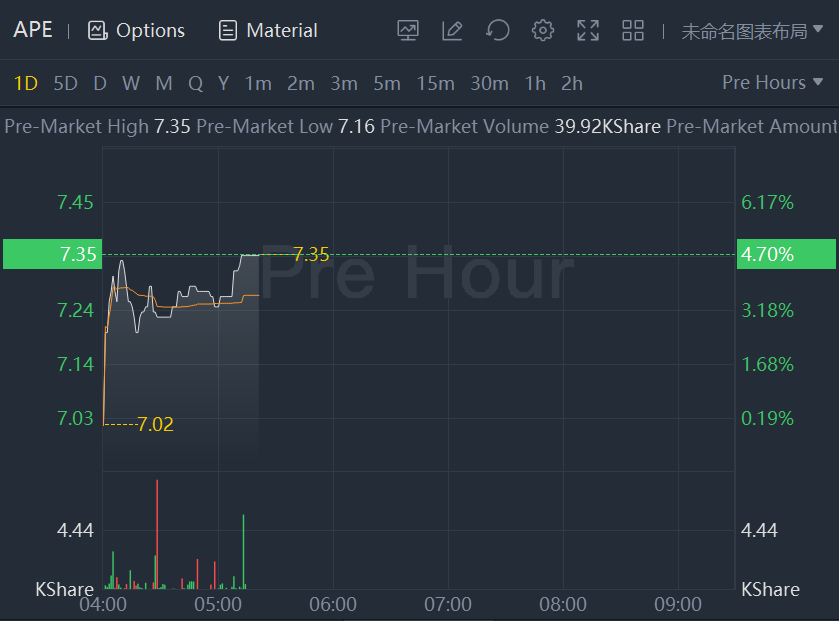Click the 7.35 current price marker
This screenshot has width=839, height=621.
click(52, 254)
